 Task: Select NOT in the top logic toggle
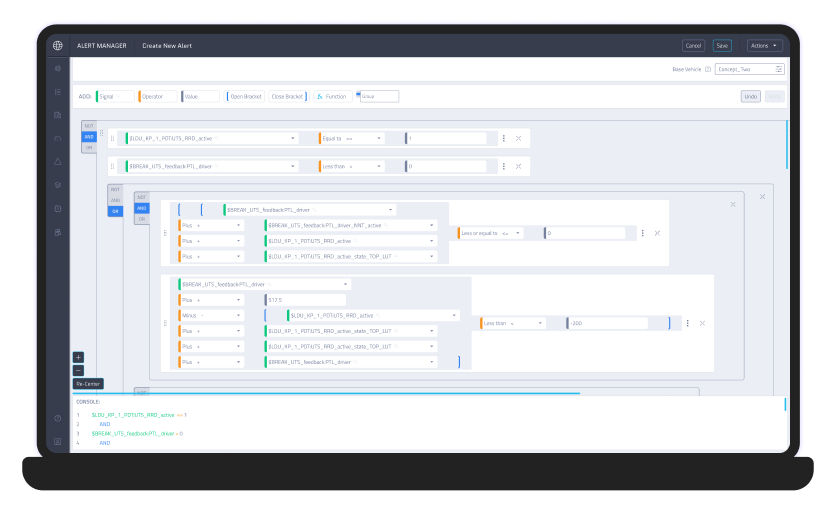(x=89, y=126)
